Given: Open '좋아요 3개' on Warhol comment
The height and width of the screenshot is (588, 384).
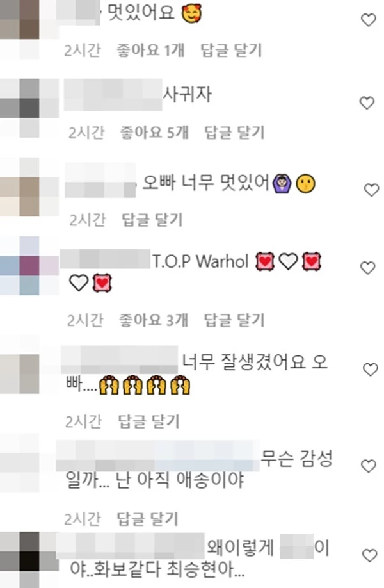Looking at the screenshot, I should coord(154,320).
